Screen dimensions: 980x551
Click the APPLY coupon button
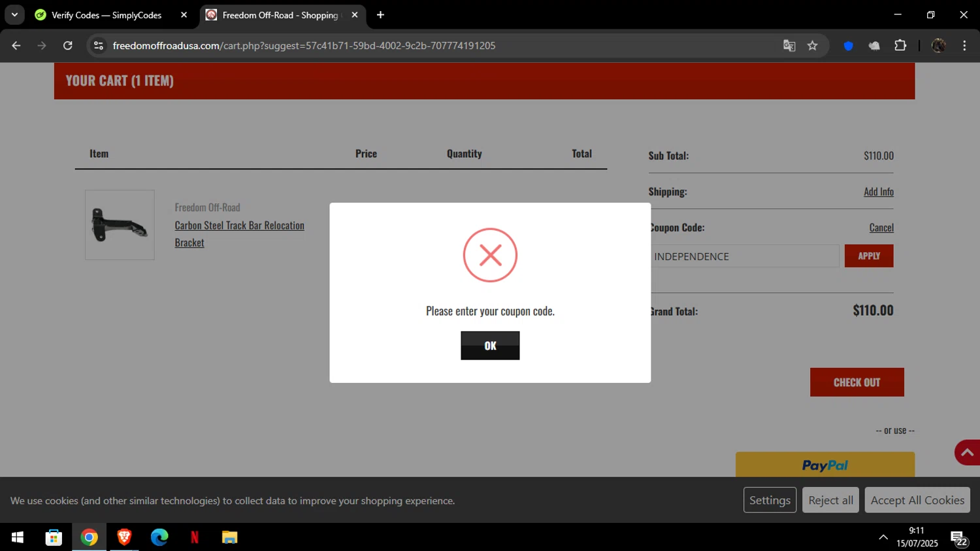(869, 256)
